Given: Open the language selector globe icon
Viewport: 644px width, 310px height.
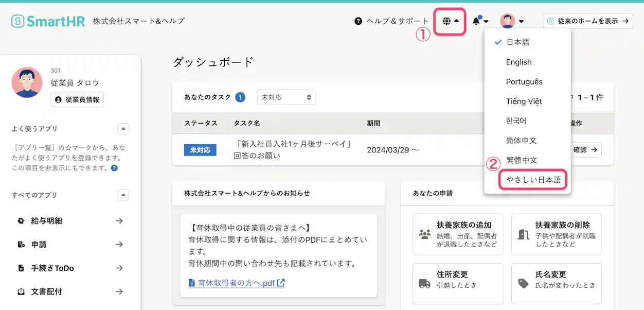Looking at the screenshot, I should (x=447, y=21).
